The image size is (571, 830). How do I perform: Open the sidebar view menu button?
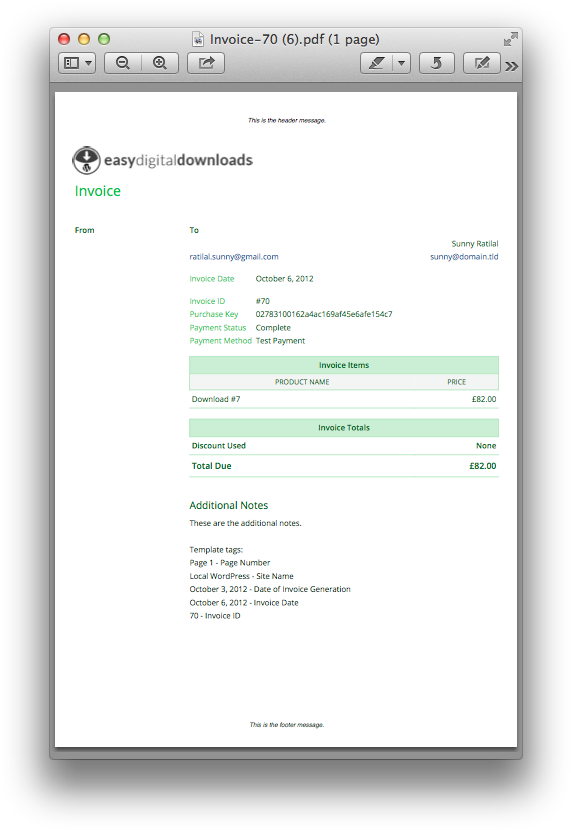(x=77, y=63)
